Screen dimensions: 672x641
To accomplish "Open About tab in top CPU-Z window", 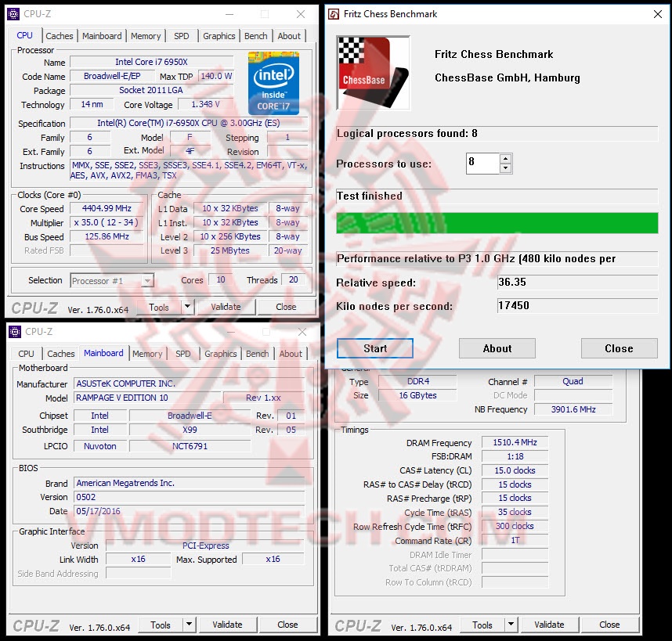I will [x=289, y=36].
